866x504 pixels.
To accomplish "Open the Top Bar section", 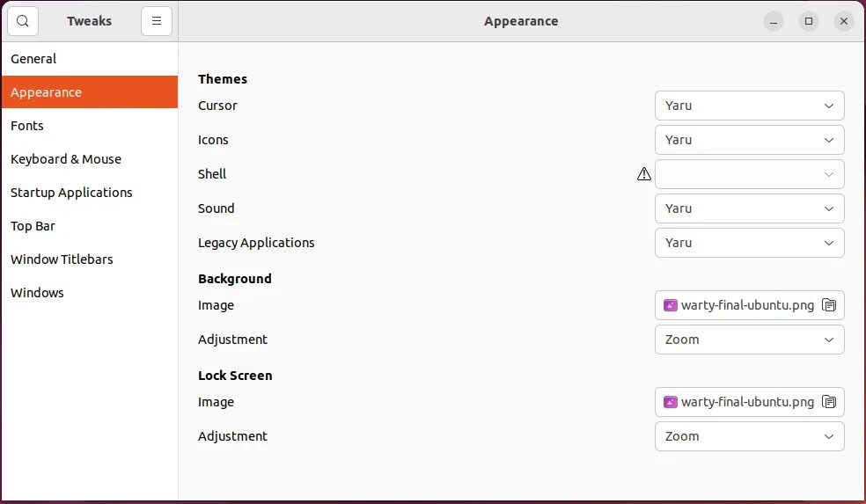I will [33, 226].
